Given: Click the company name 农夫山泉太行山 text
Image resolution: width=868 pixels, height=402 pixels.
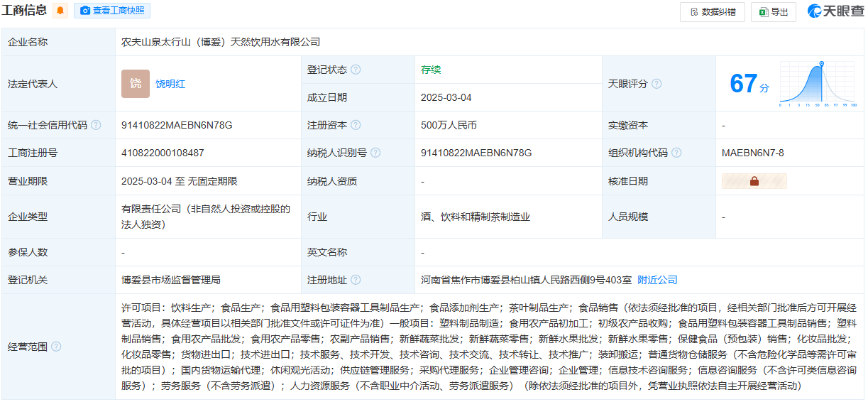Looking at the screenshot, I should 221,42.
